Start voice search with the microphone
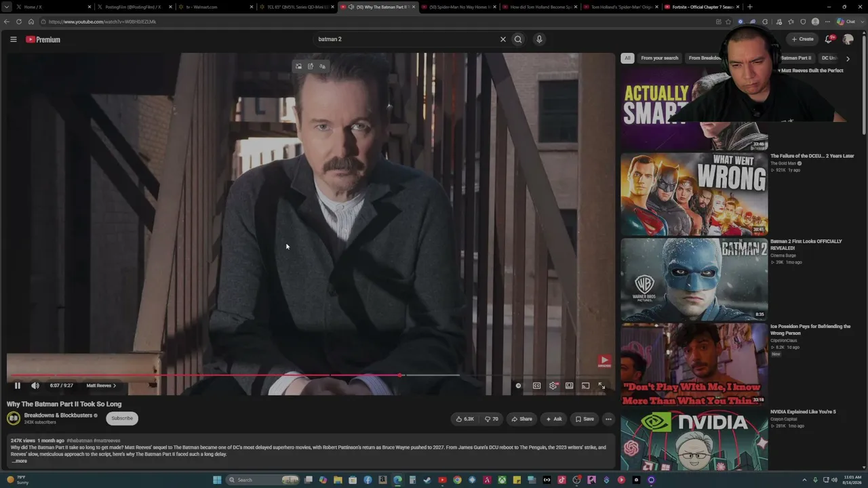The image size is (868, 488). 539,39
